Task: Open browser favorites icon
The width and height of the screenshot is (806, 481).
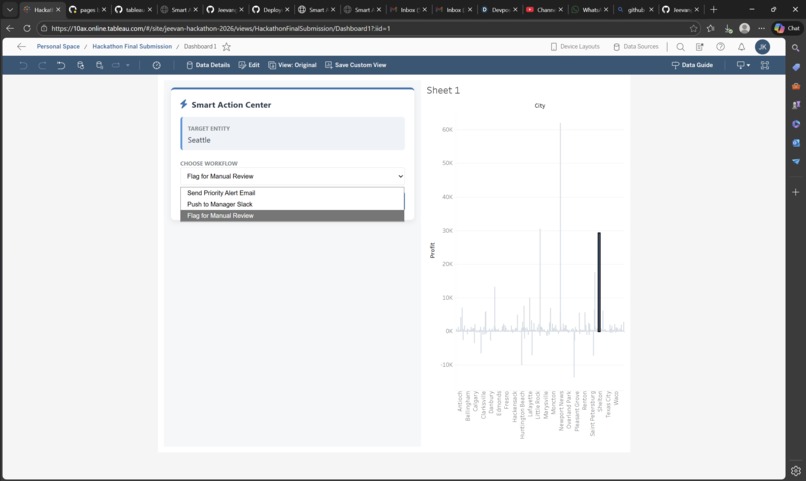Action: (x=710, y=28)
